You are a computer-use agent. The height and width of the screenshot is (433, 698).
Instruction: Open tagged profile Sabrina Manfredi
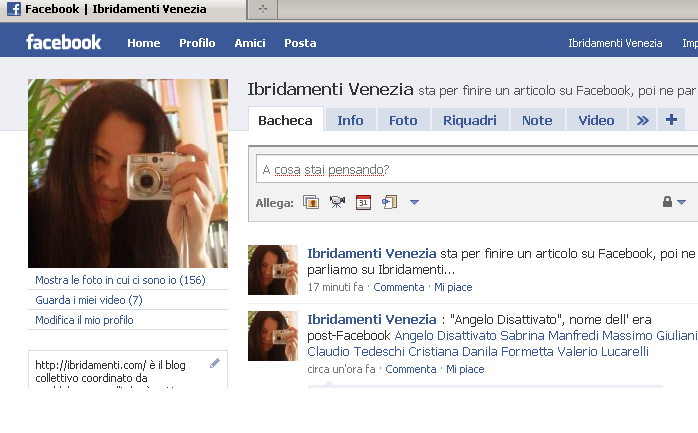(x=549, y=335)
